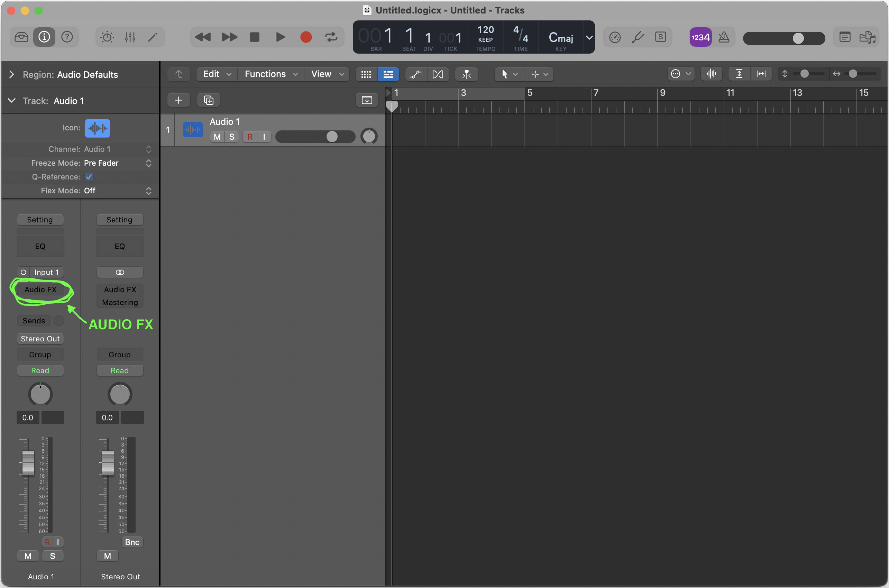This screenshot has width=889, height=588.
Task: Toggle the waveform zoom button
Action: 711,74
